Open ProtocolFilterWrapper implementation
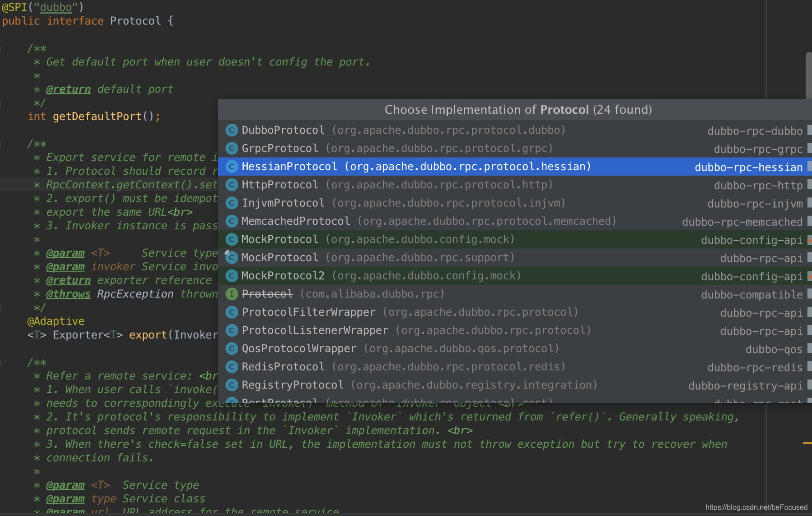The image size is (812, 516). point(515,312)
